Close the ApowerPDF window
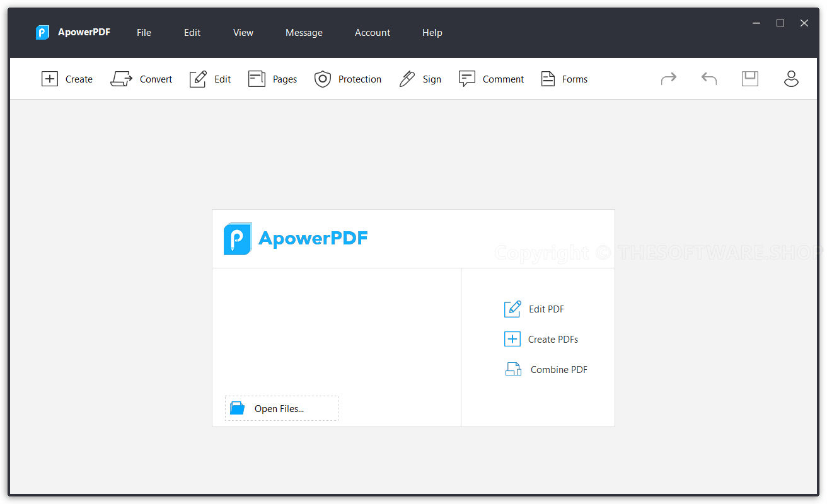The height and width of the screenshot is (504, 827). [804, 23]
